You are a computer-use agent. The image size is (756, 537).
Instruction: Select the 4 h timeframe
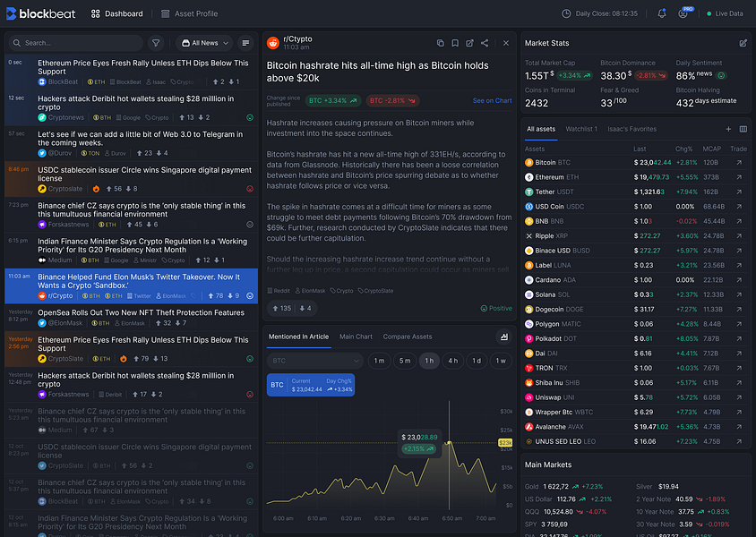[452, 361]
